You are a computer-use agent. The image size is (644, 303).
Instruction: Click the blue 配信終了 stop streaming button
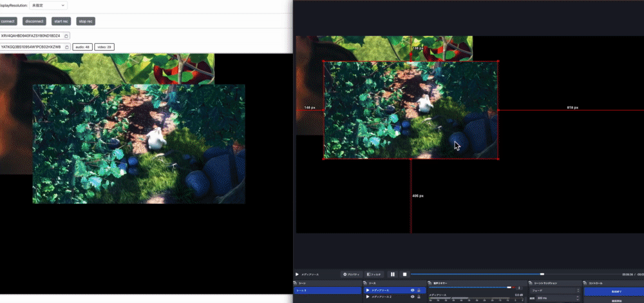click(x=614, y=291)
